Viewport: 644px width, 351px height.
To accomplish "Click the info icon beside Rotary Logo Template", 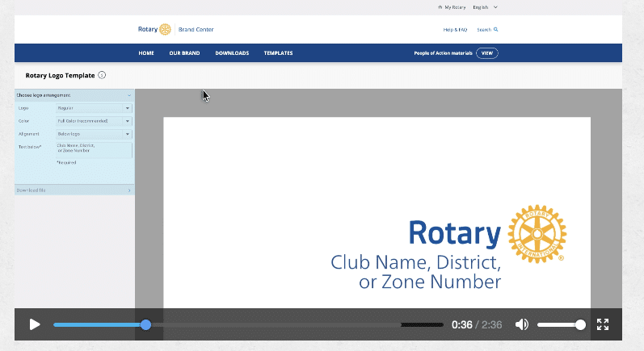I will click(x=102, y=75).
